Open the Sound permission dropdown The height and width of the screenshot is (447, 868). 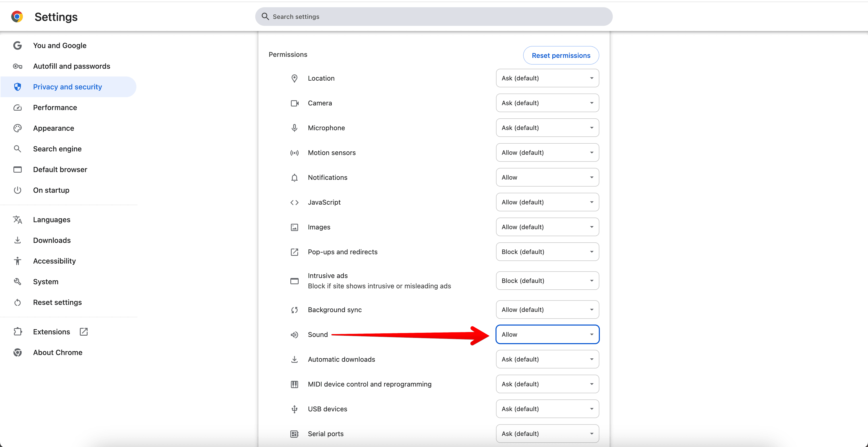click(547, 334)
